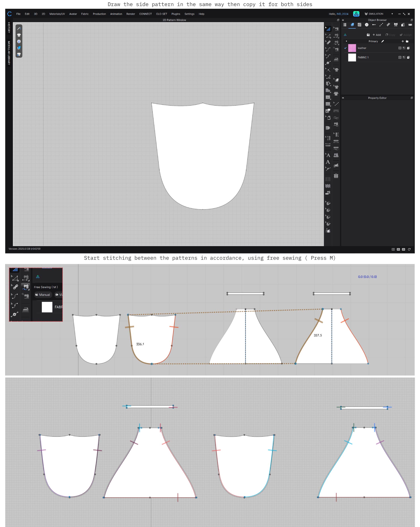Open the Button tab in Object Browser
Image resolution: width=420 pixels, height=527 pixels.
pyautogui.click(x=366, y=25)
